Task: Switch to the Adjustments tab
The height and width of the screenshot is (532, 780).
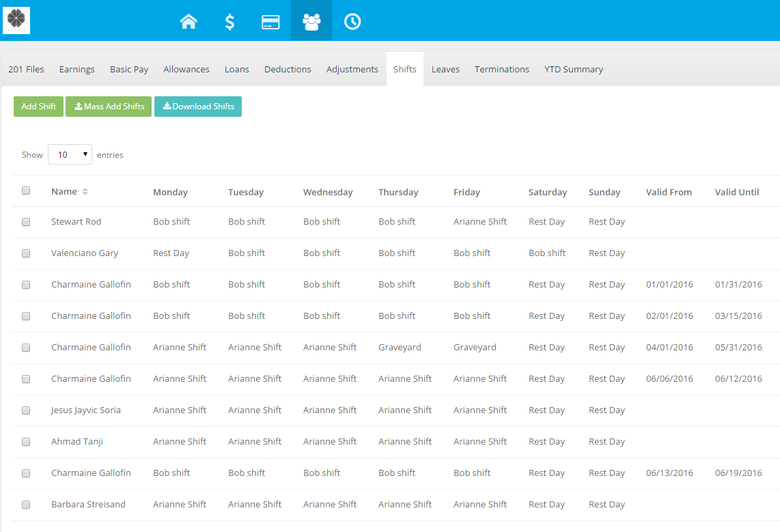Action: click(x=352, y=69)
